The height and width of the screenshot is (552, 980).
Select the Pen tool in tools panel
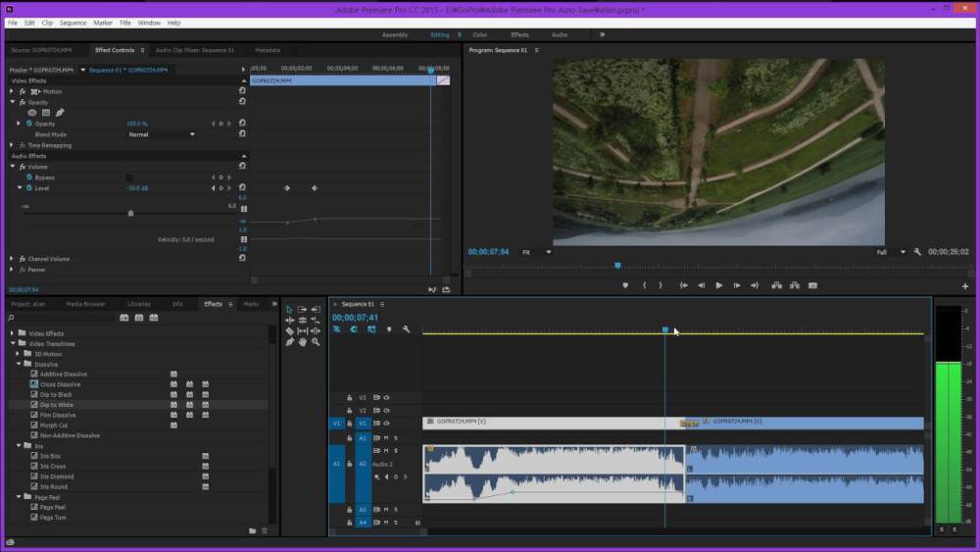289,342
